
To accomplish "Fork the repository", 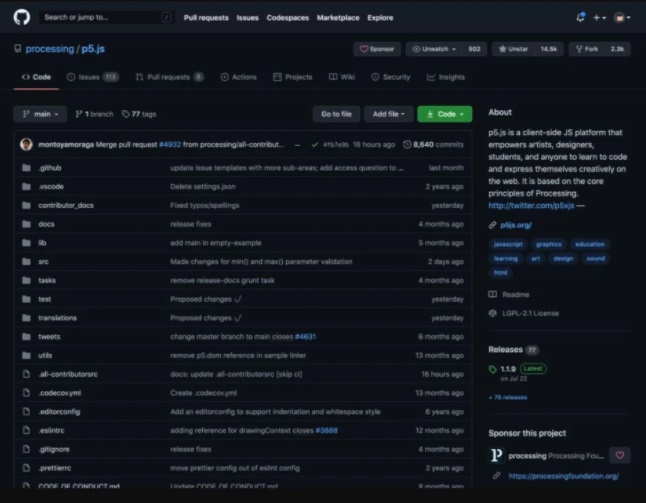I will point(587,49).
